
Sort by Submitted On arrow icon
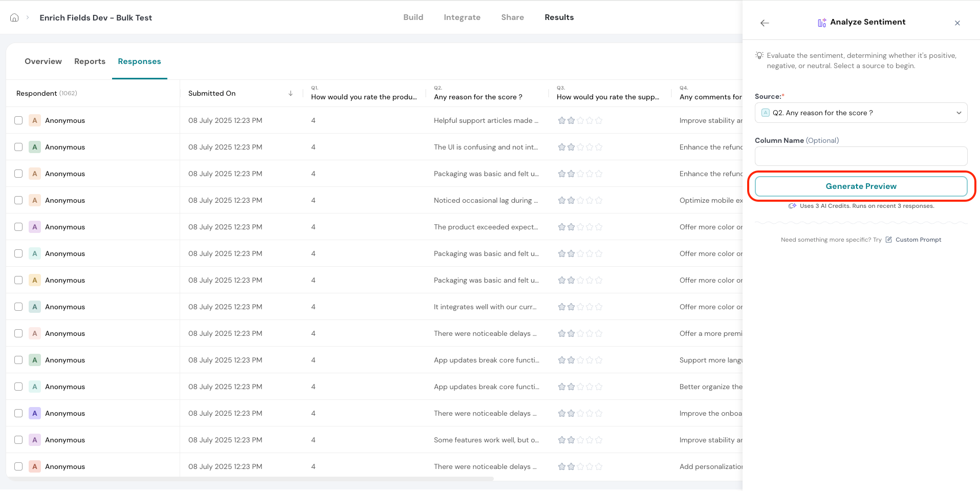(x=290, y=93)
